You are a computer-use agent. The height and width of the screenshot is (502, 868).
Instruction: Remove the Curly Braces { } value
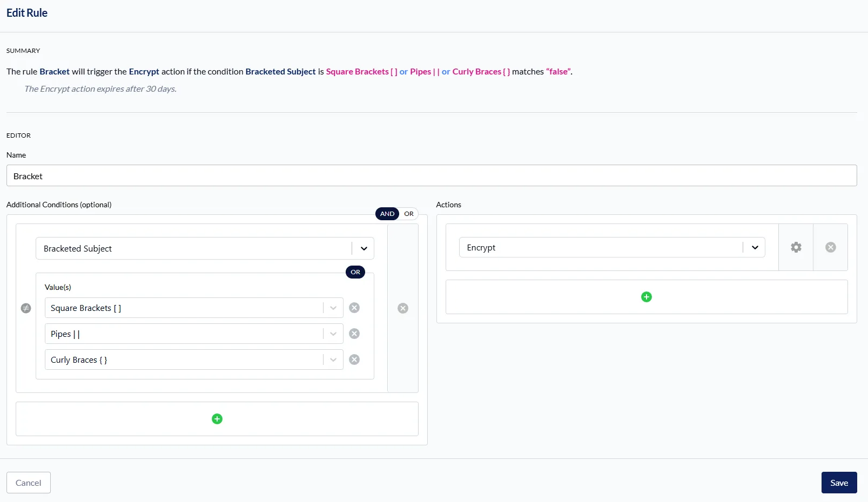354,359
